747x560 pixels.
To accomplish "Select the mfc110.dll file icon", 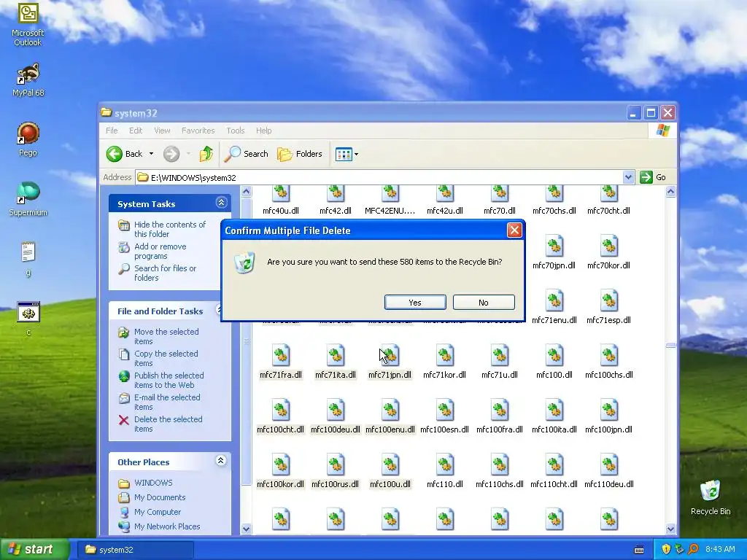I will (x=444, y=464).
